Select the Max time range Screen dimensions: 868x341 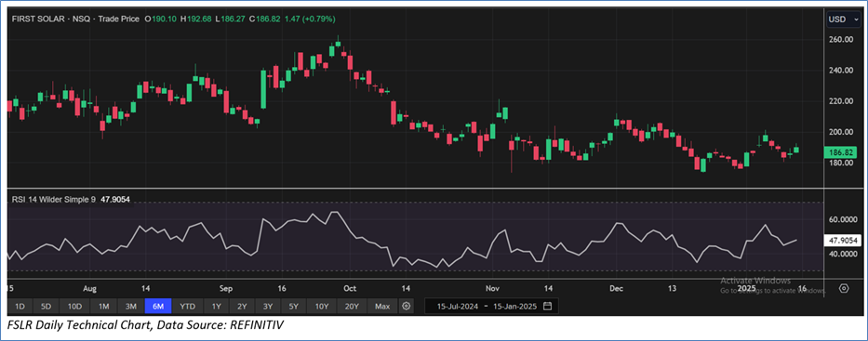[382, 307]
